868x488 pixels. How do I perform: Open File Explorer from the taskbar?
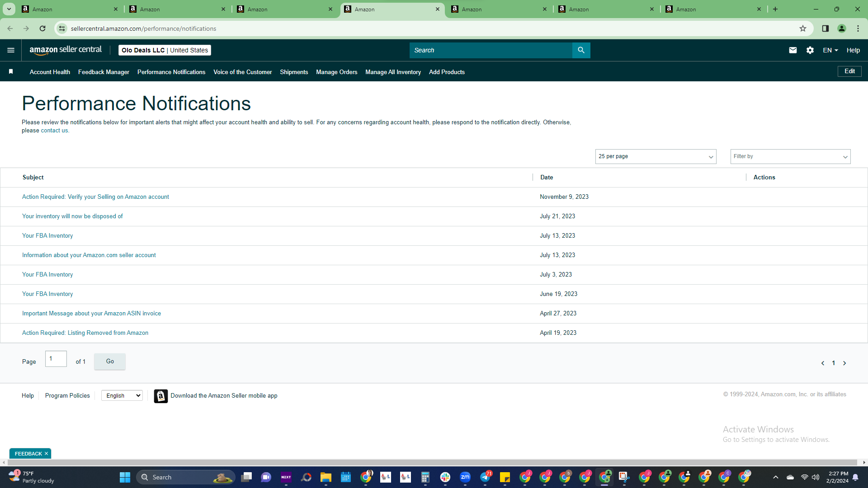326,477
